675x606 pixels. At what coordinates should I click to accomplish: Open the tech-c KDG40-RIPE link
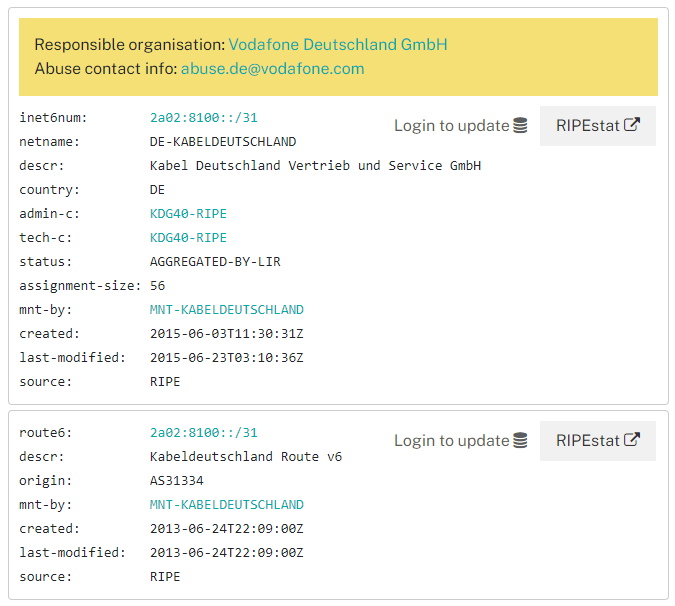pyautogui.click(x=188, y=238)
